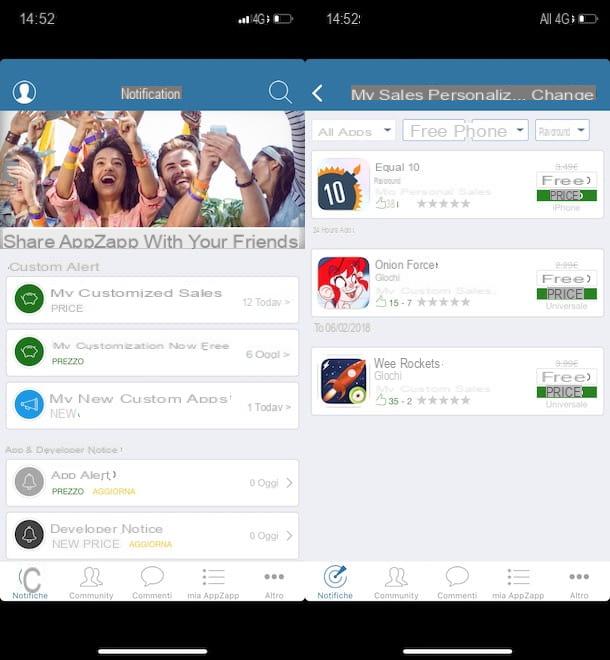The width and height of the screenshot is (610, 660).
Task: Open Community tab in right screen
Action: point(396,583)
